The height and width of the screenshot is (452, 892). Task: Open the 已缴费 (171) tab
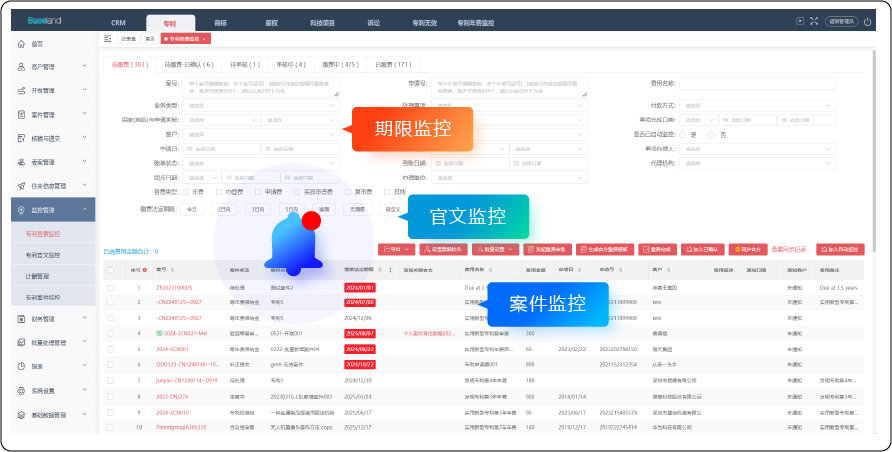[x=393, y=65]
